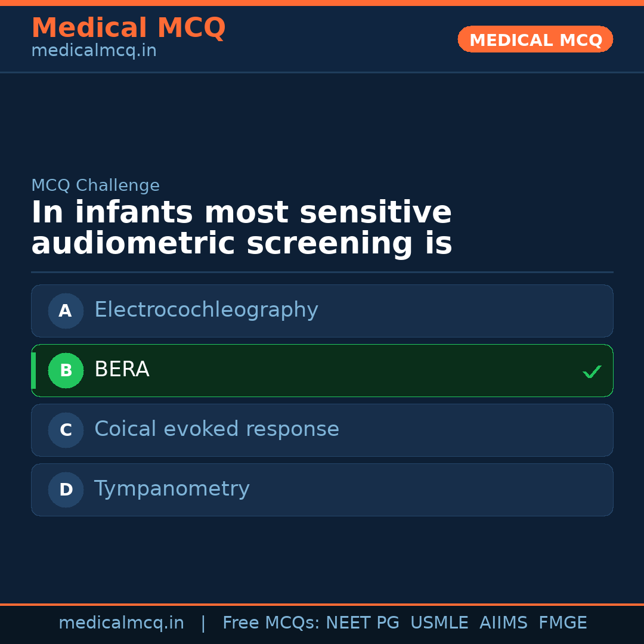Click the green checkmark beside BERA
Viewport: 644px width, 644px height.
(592, 372)
